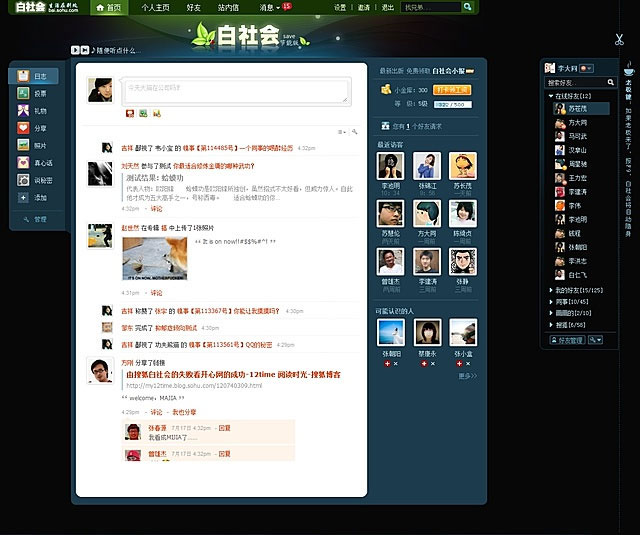Click yellow chart icon below status box
Image resolution: width=640 pixels, height=535 pixels.
(x=157, y=113)
